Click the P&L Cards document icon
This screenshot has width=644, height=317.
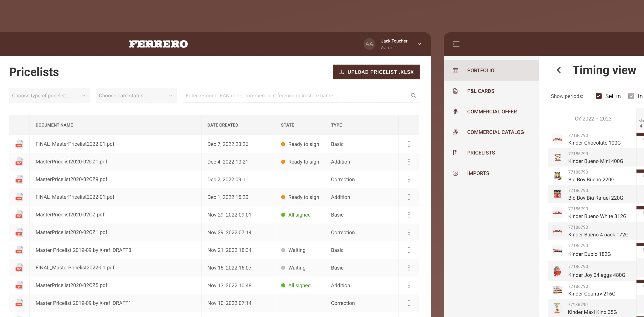pos(455,91)
